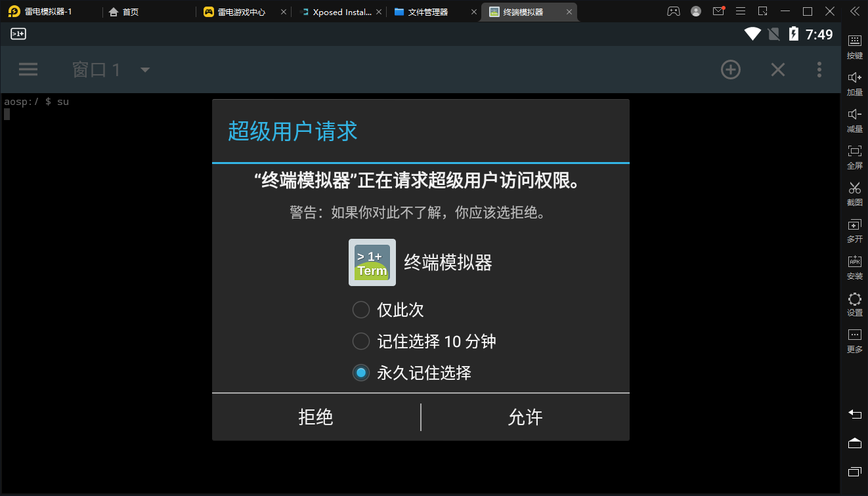Screen dimensions: 868x496
Task: Click the no-SIM status icon
Action: pyautogui.click(x=773, y=34)
